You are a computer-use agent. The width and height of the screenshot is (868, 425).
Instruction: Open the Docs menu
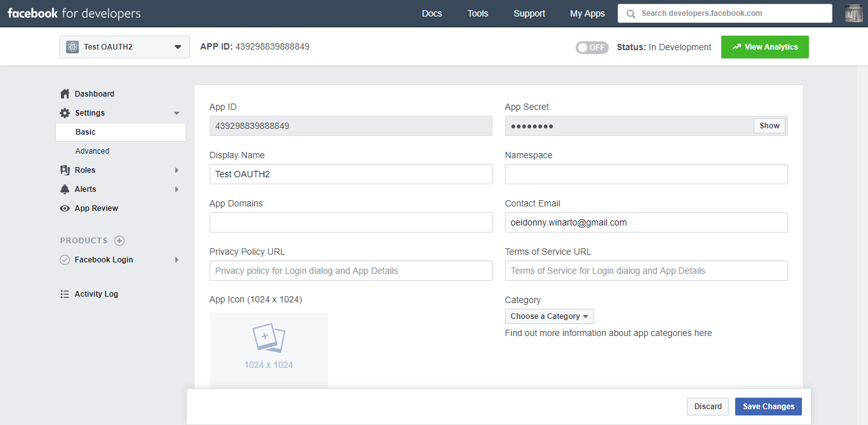pos(432,13)
